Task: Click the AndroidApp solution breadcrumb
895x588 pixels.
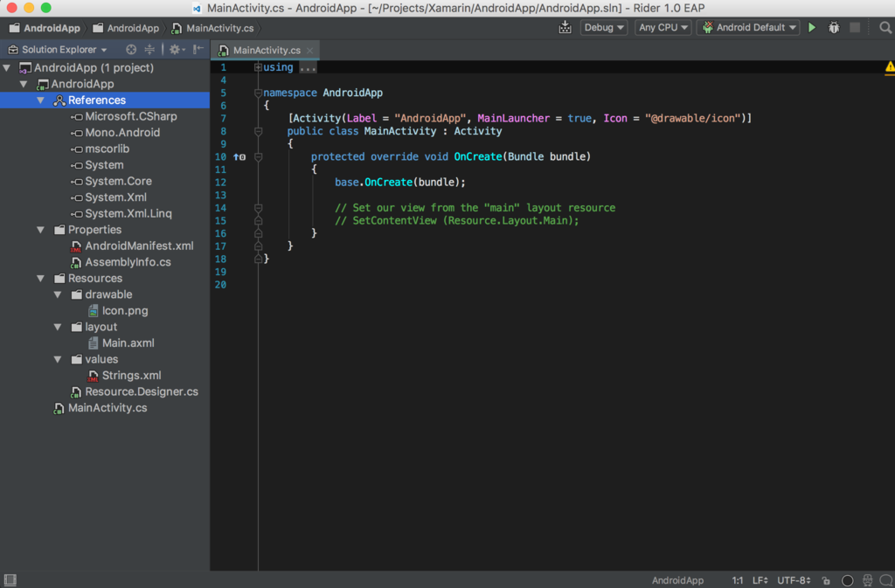Action: click(x=45, y=28)
